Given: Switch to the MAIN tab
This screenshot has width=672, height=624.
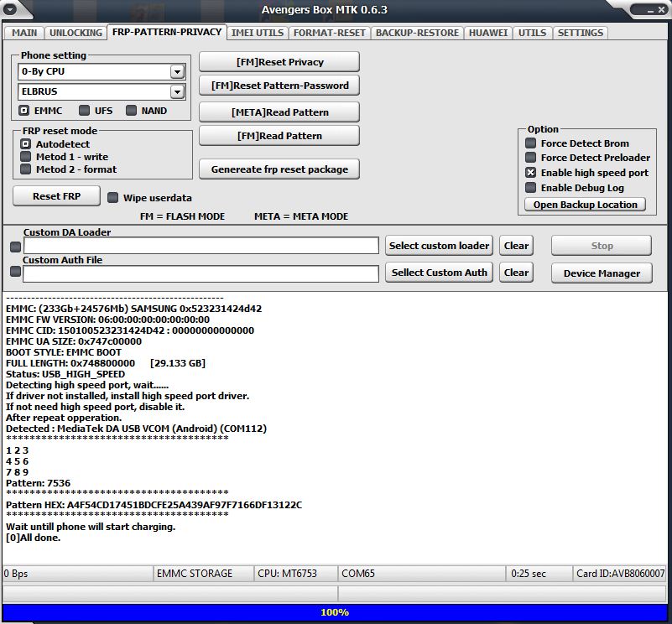Looking at the screenshot, I should point(24,33).
